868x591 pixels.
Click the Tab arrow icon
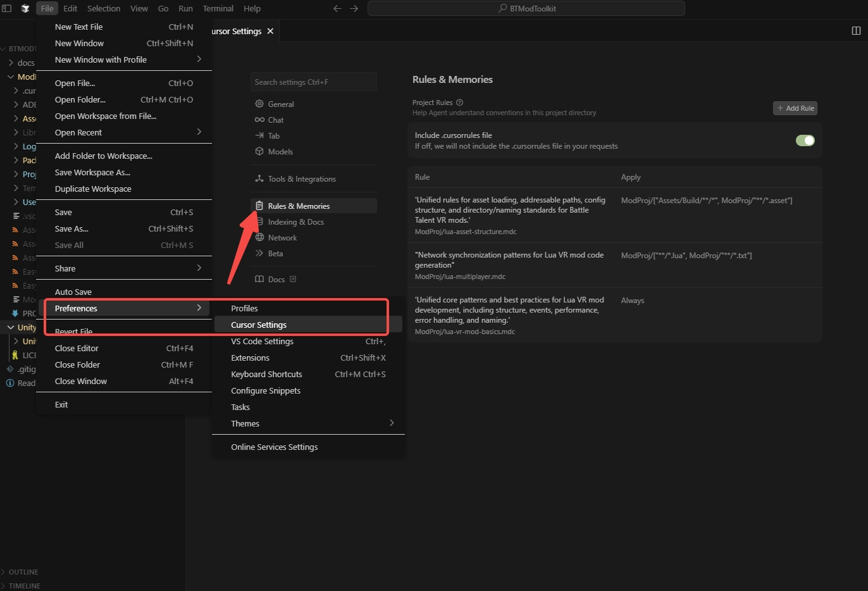point(259,135)
